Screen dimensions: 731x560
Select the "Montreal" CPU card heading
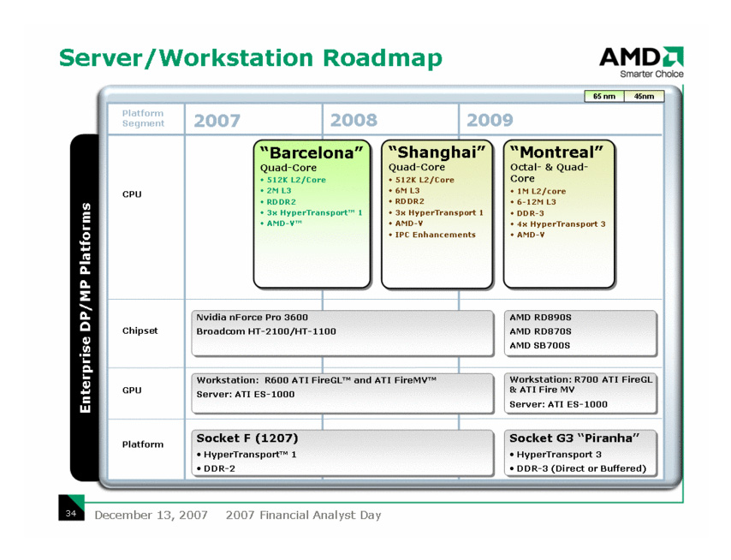pos(556,152)
